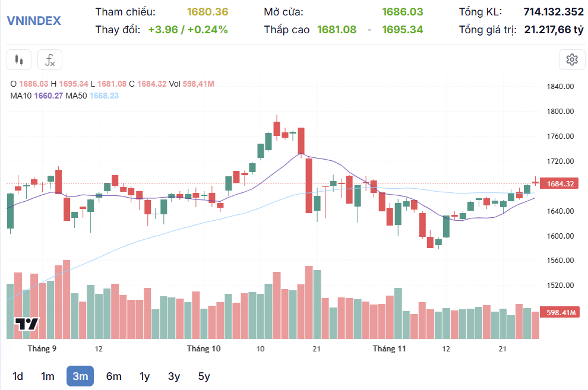
Task: Click the 1684.32 current price label
Action: pos(560,184)
